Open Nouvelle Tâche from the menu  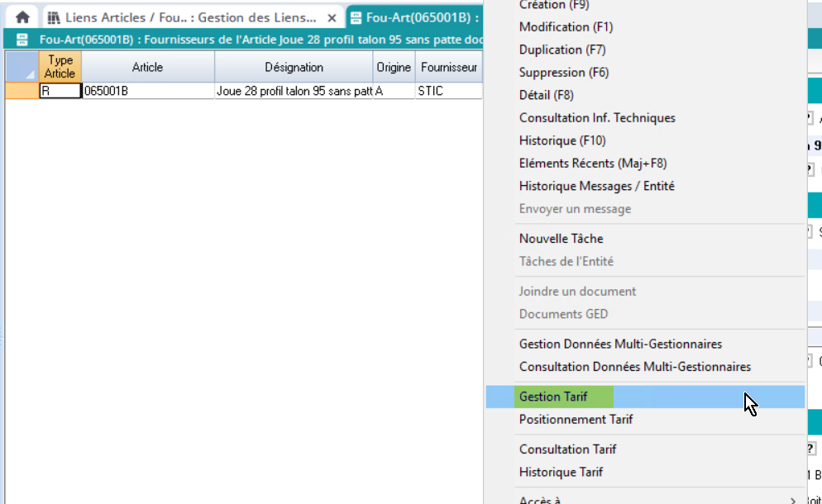[561, 239]
